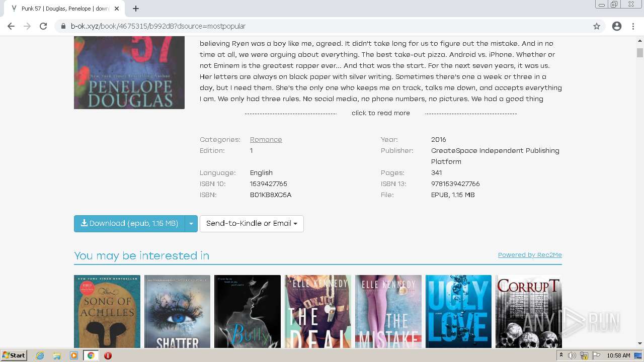644x362 pixels.
Task: Open the Send-to-Kindle or Email dropdown
Action: [x=252, y=224]
